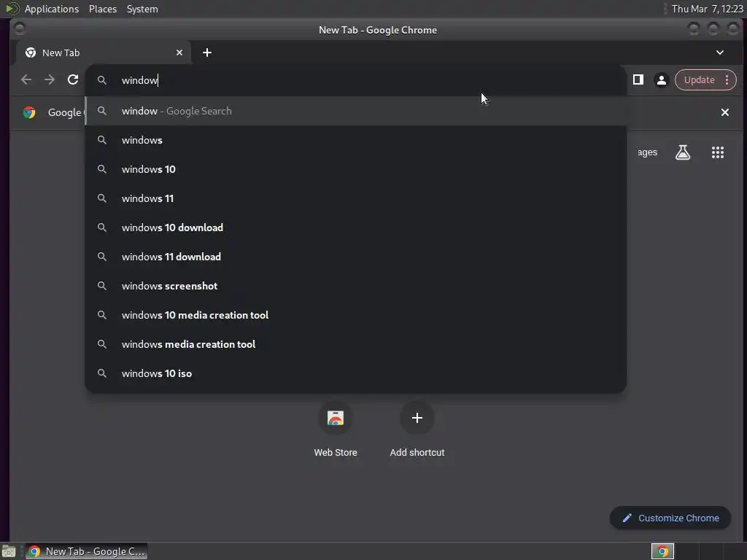
Task: Click the Add shortcut plus icon
Action: [417, 418]
